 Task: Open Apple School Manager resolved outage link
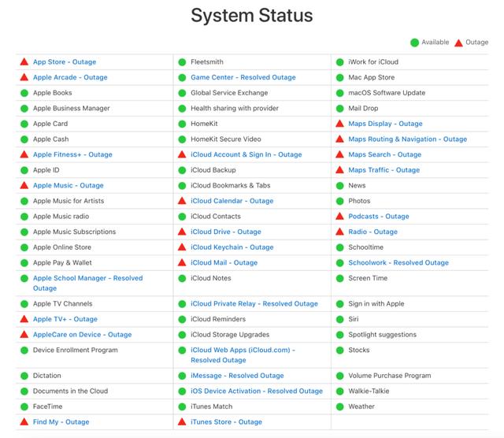point(87,279)
